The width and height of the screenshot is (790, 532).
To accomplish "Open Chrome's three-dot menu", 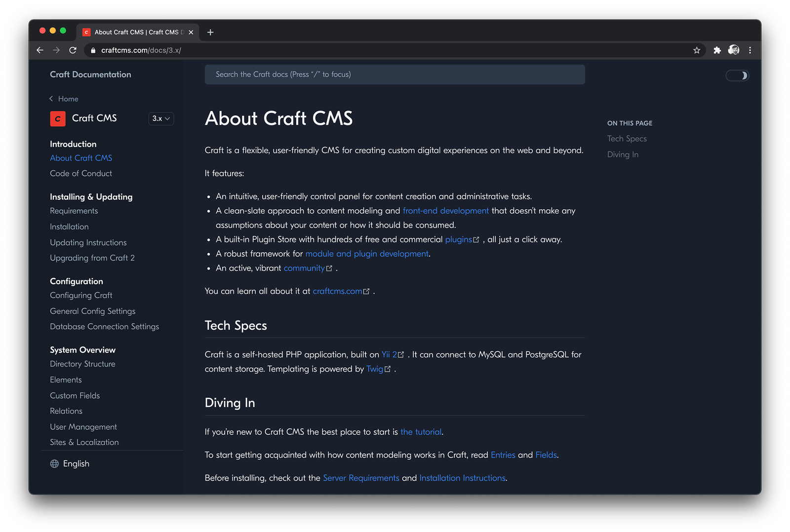I will pyautogui.click(x=750, y=50).
